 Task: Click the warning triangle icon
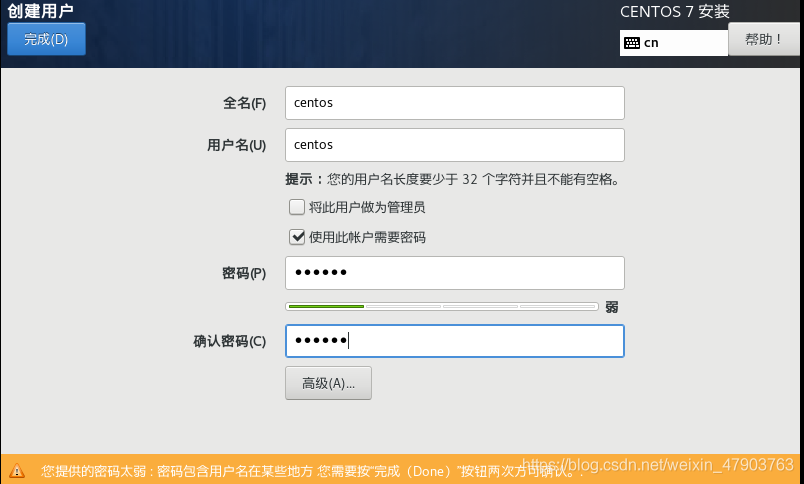[16, 471]
